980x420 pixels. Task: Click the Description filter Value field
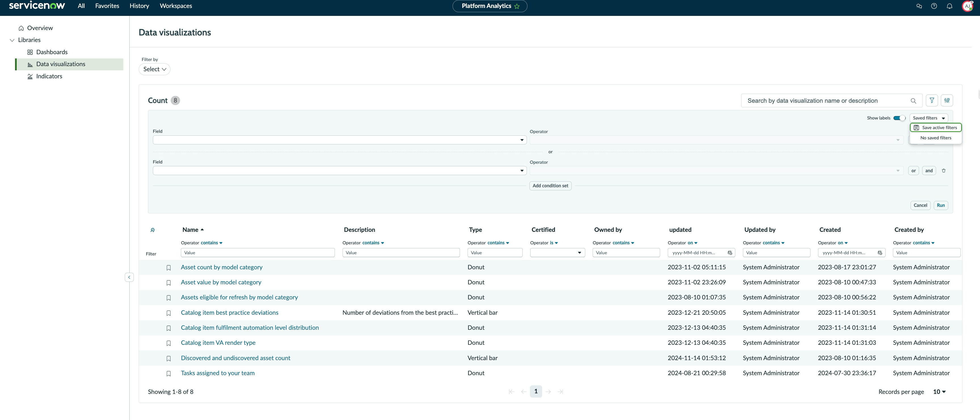point(401,253)
